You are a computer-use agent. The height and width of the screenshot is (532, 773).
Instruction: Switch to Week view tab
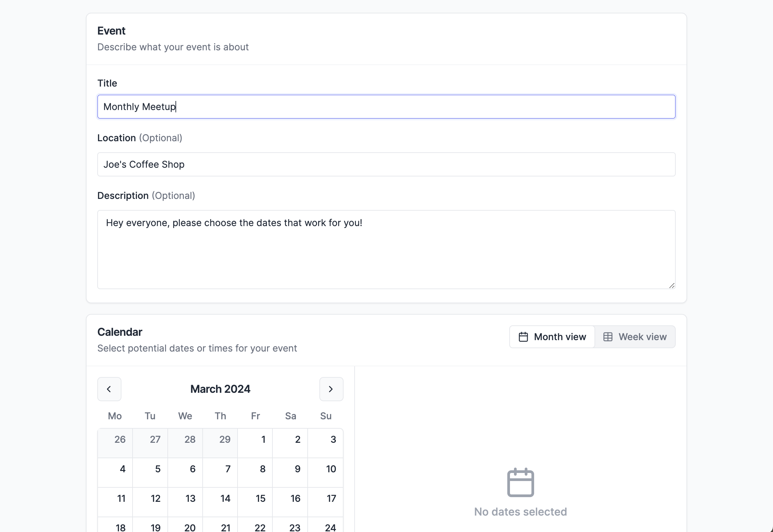(635, 337)
